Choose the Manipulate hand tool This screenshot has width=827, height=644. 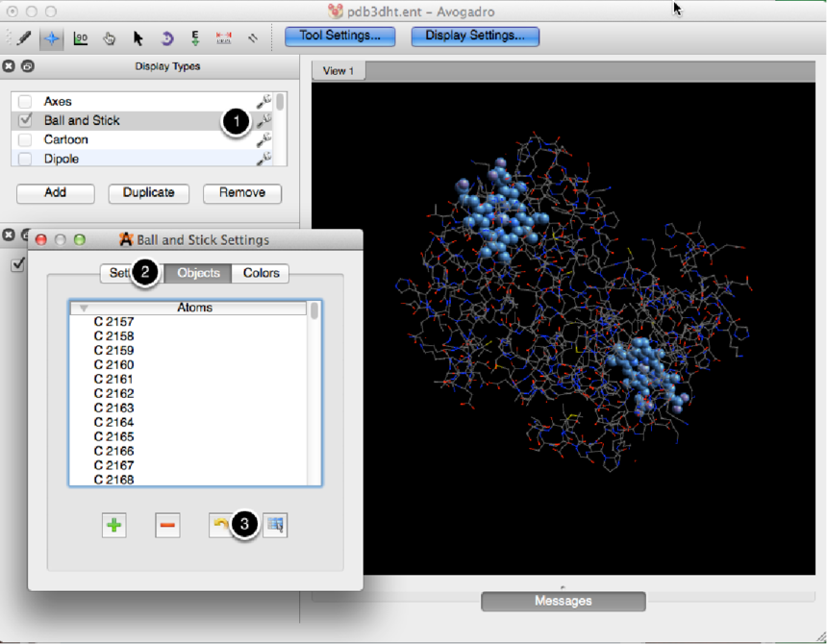109,38
